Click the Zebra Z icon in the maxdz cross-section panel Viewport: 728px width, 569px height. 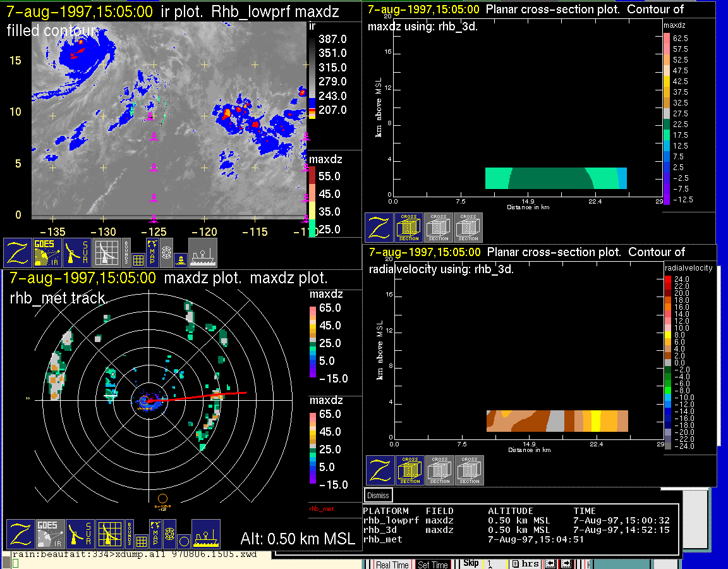[x=379, y=228]
